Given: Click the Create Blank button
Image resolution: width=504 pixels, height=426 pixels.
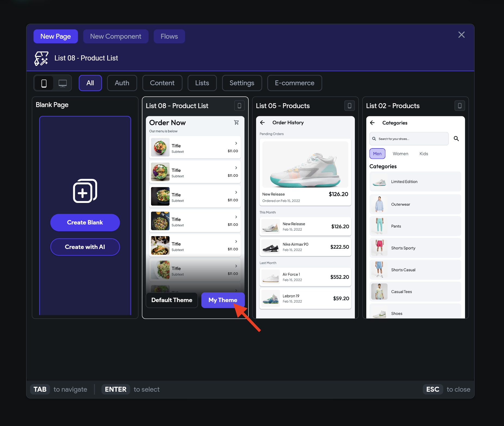Looking at the screenshot, I should 85,223.
